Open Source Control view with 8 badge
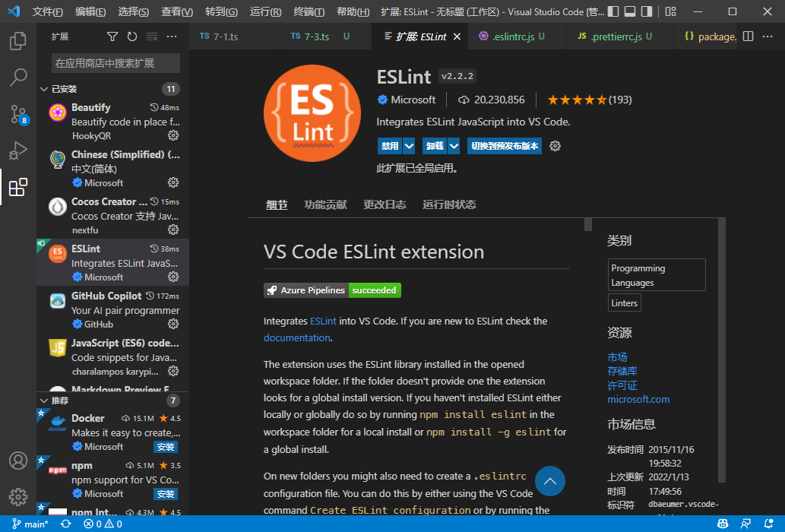This screenshot has height=532, width=785. pyautogui.click(x=18, y=115)
